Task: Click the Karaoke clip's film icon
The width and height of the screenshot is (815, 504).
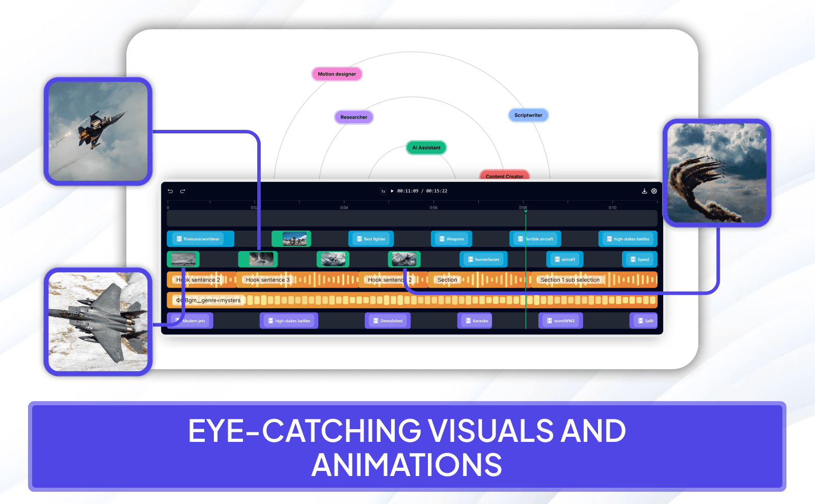Action: click(467, 320)
